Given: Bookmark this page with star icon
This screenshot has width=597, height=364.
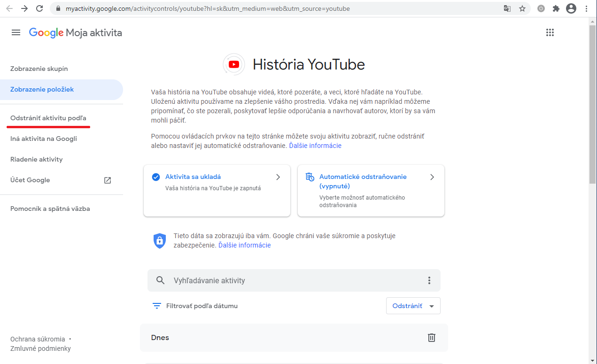Looking at the screenshot, I should pyautogui.click(x=522, y=8).
